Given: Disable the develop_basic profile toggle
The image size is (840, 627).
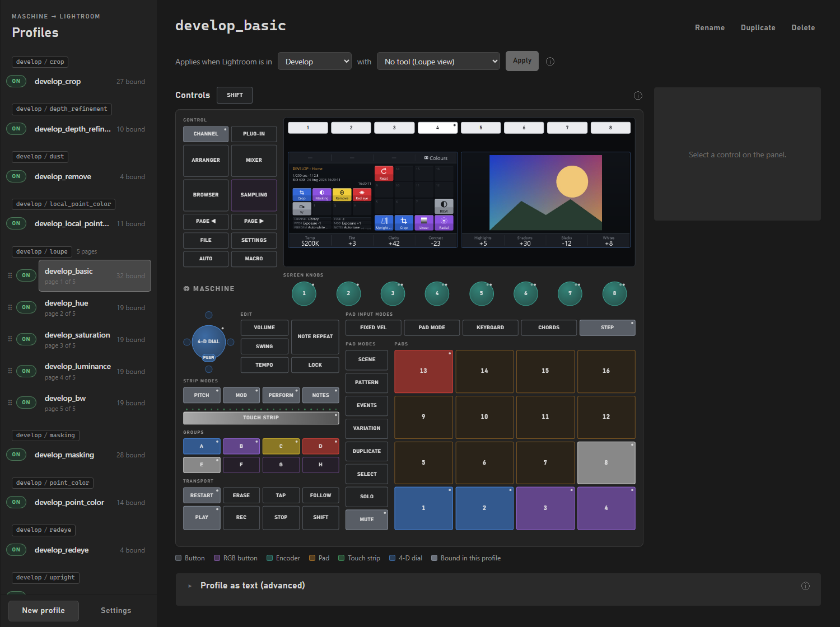Looking at the screenshot, I should point(26,275).
